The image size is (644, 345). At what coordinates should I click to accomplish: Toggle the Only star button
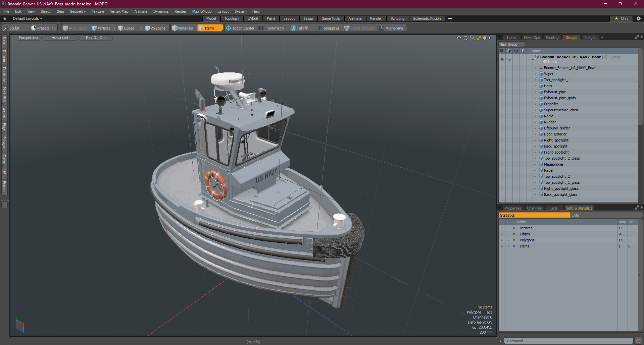point(621,18)
